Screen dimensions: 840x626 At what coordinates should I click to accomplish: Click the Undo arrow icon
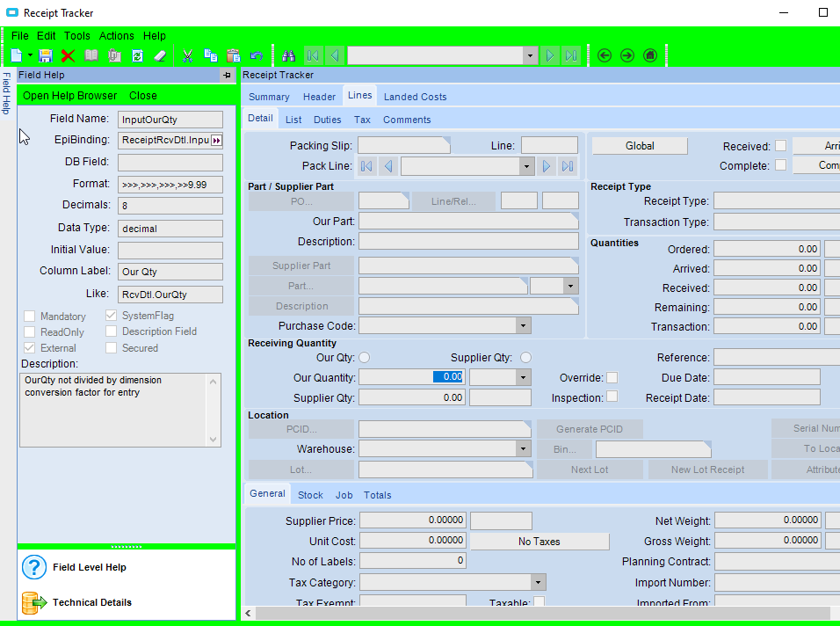pyautogui.click(x=257, y=55)
